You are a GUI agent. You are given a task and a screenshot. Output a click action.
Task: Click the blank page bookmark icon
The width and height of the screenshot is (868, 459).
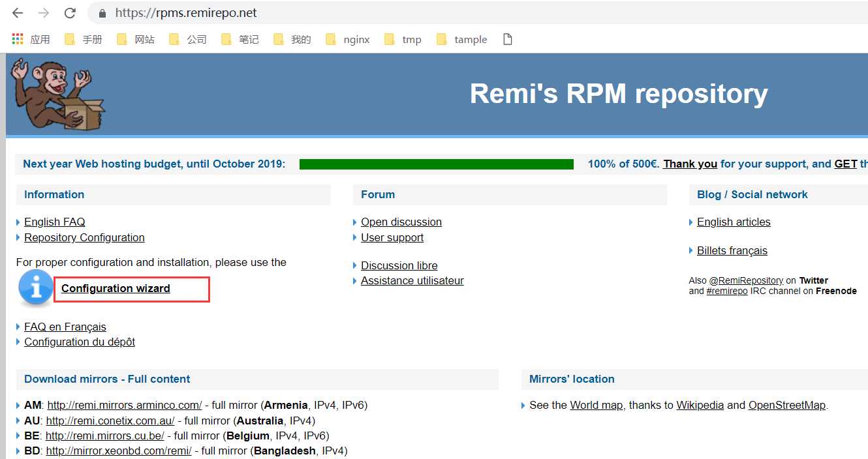point(508,39)
